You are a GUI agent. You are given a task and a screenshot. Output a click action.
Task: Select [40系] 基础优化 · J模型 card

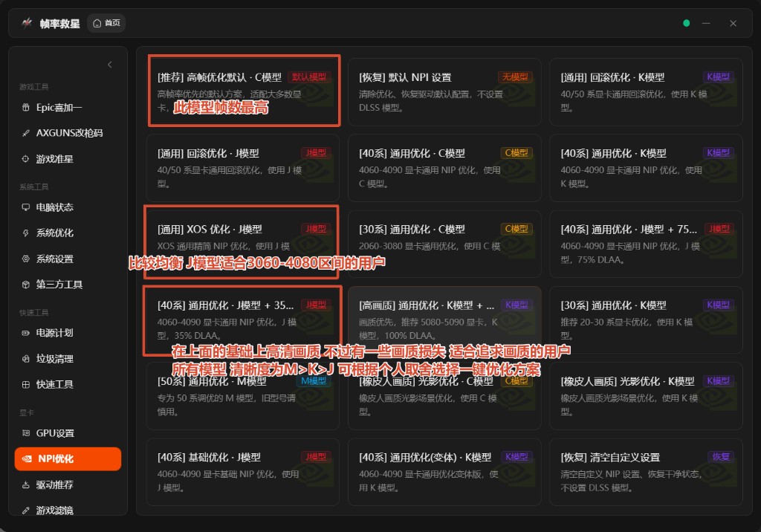click(x=243, y=473)
